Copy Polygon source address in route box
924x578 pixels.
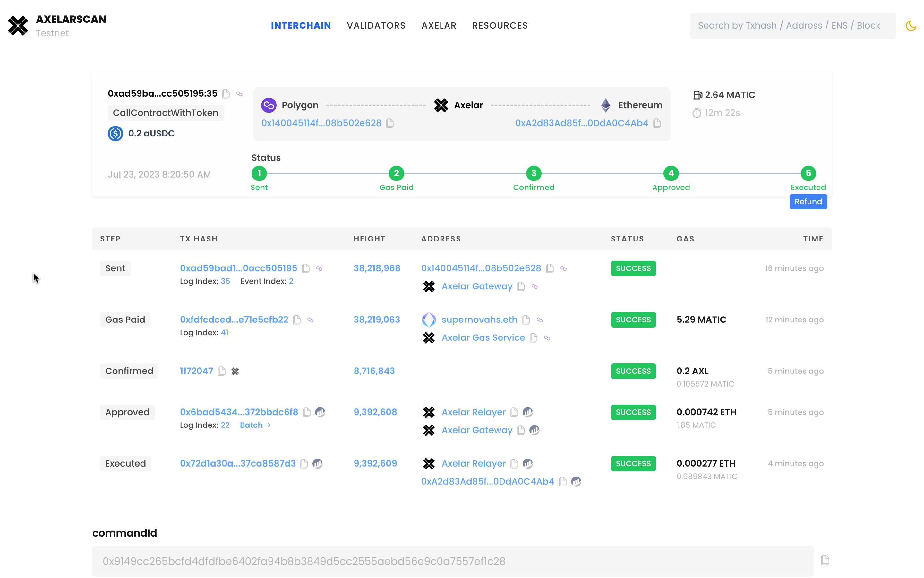coord(390,123)
